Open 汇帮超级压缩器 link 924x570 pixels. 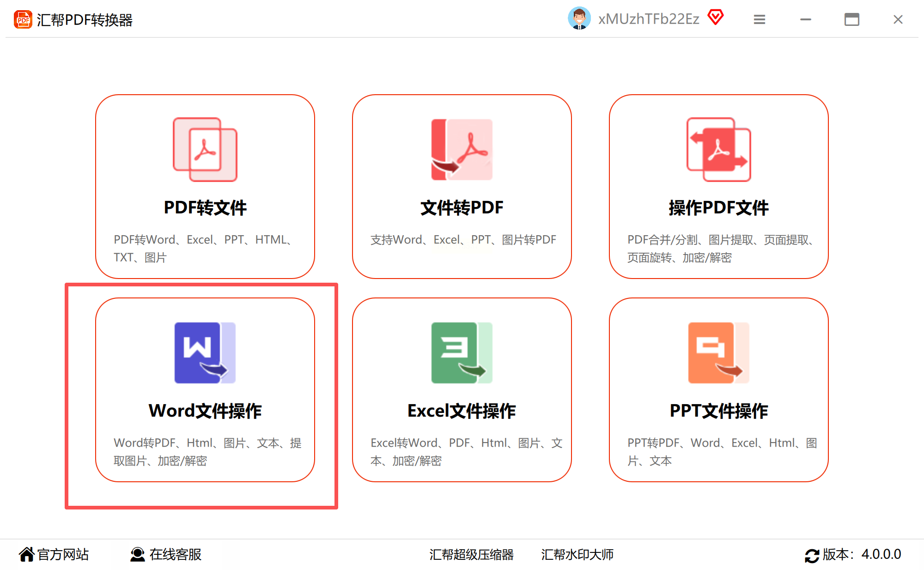pyautogui.click(x=471, y=554)
